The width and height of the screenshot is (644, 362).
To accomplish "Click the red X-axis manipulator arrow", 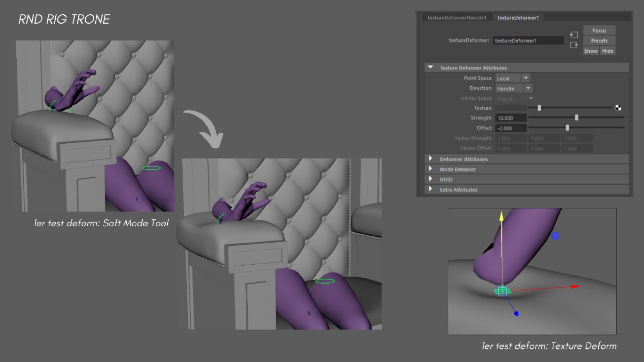I will [x=575, y=286].
